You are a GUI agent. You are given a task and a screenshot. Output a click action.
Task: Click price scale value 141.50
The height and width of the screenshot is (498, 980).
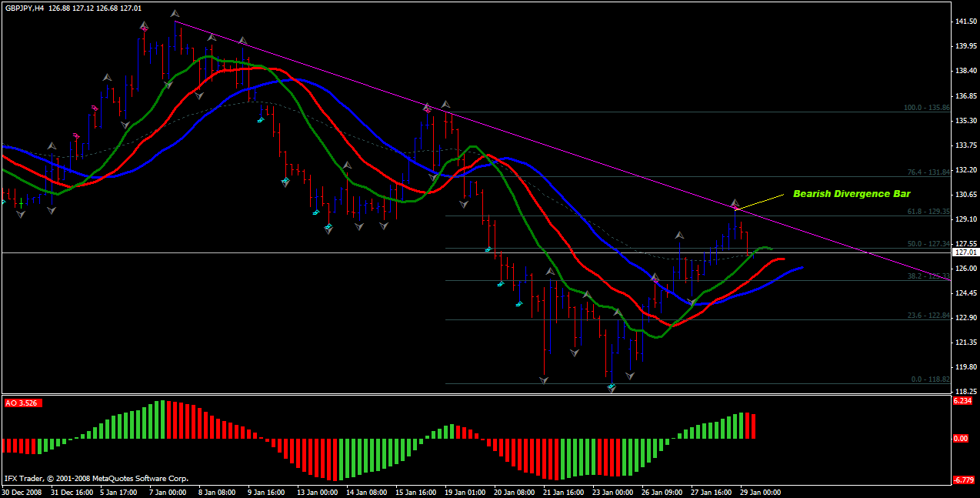(x=965, y=22)
